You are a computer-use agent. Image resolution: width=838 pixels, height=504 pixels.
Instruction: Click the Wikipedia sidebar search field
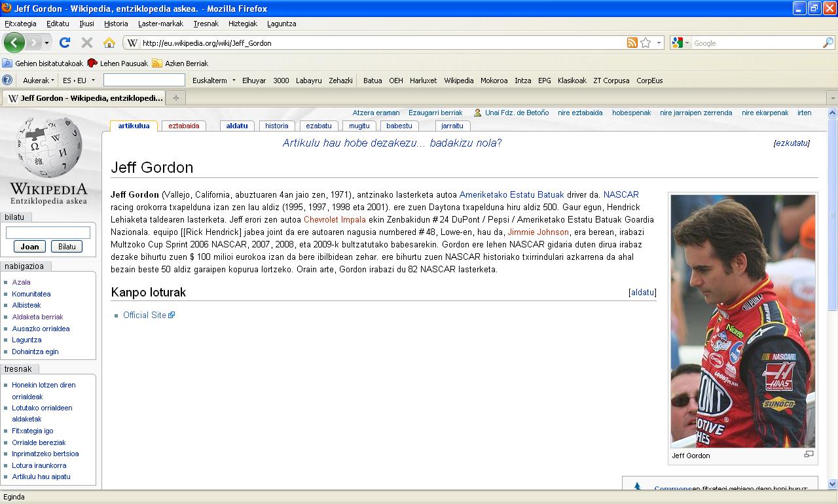(x=48, y=232)
